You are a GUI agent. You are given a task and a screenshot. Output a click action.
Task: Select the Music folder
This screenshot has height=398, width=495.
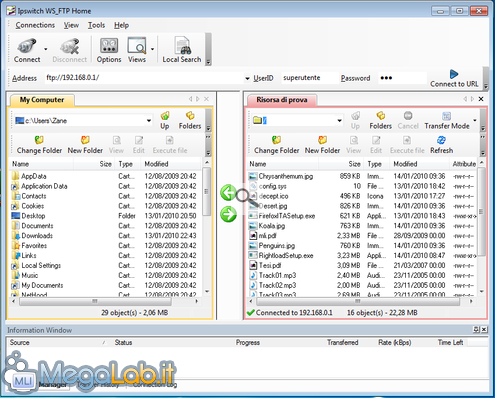pyautogui.click(x=30, y=275)
